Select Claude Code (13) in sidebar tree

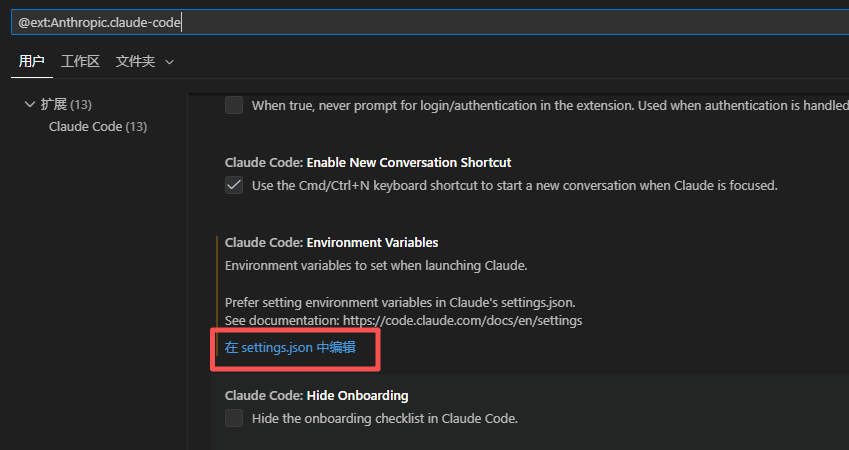coord(98,126)
